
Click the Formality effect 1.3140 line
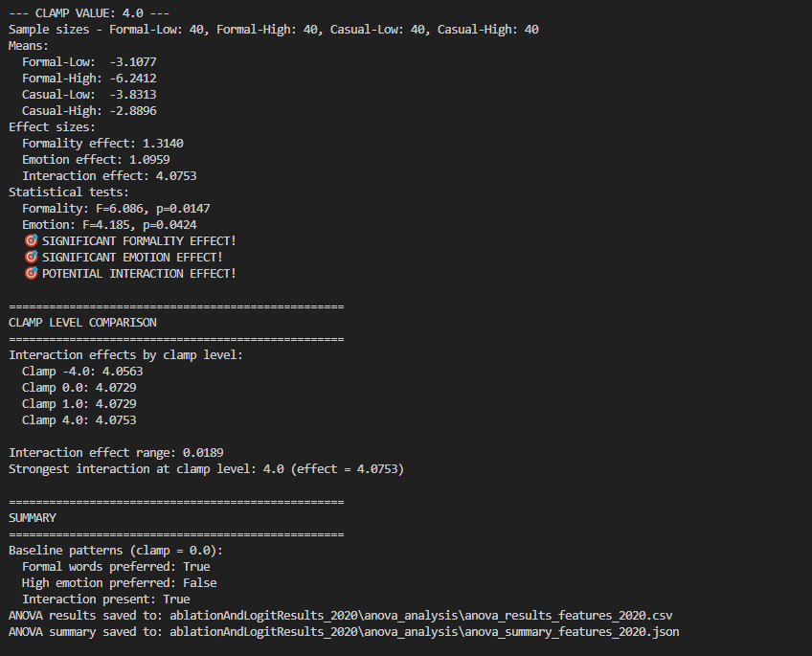(x=102, y=143)
